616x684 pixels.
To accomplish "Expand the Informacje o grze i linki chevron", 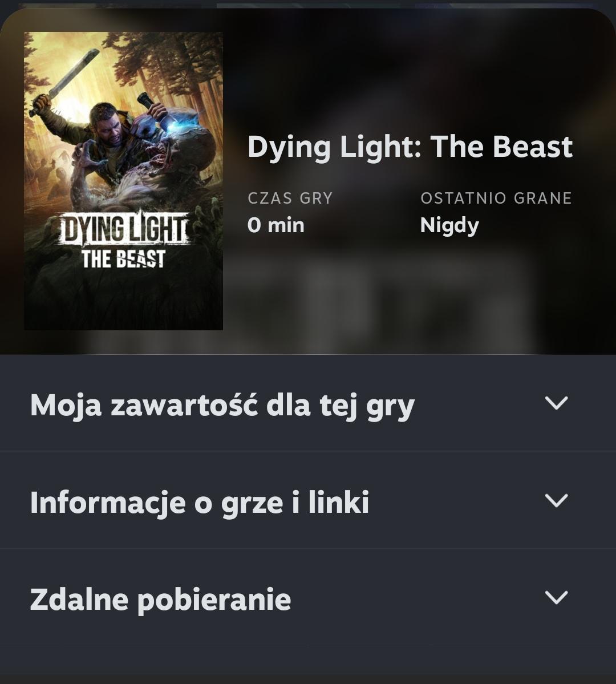I will [x=556, y=500].
